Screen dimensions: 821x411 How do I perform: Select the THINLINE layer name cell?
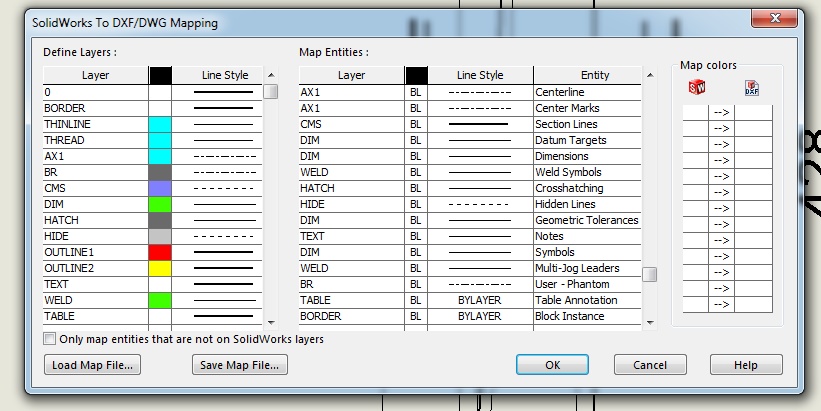point(96,124)
